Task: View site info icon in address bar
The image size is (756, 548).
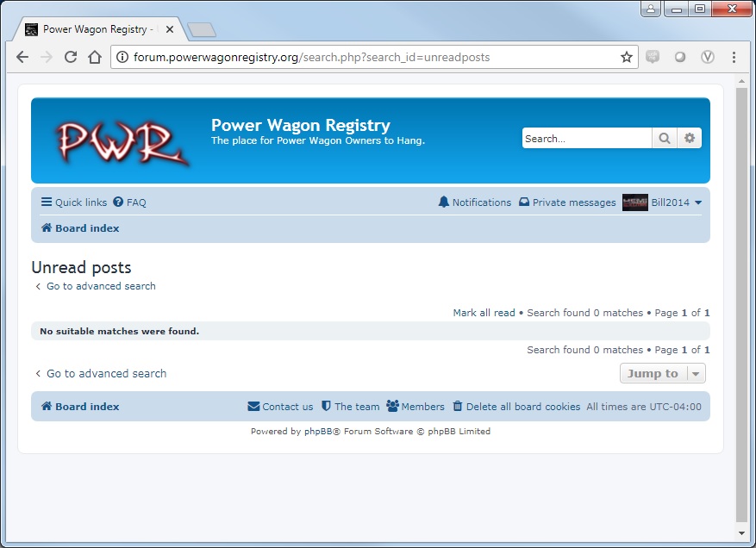Action: [x=122, y=57]
